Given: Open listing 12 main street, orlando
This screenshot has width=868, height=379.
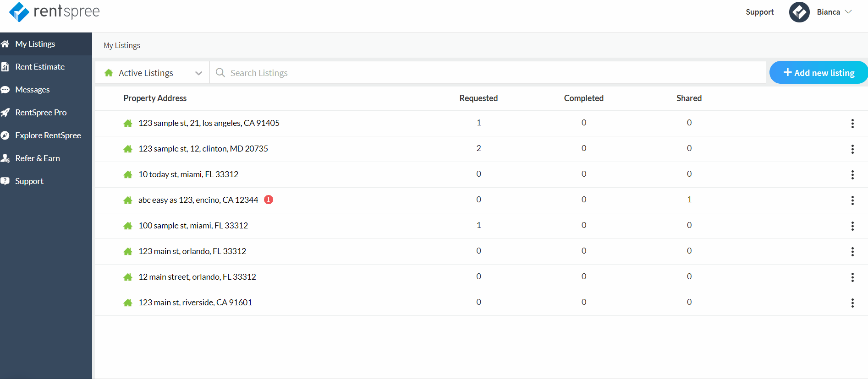Looking at the screenshot, I should 197,277.
